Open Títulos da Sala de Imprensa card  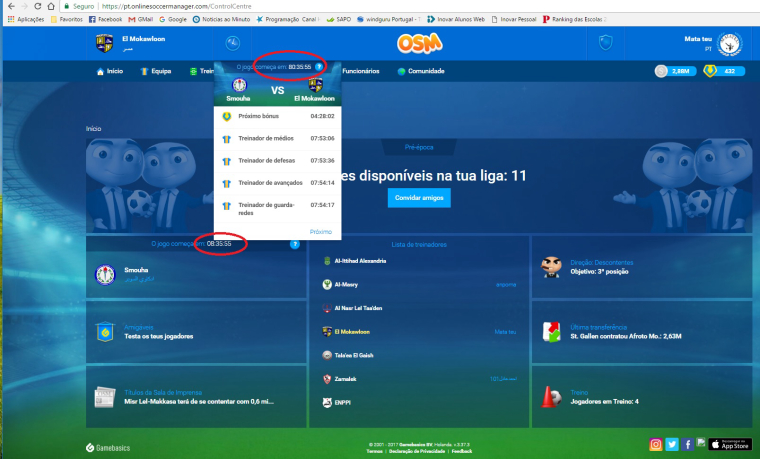[x=196, y=397]
